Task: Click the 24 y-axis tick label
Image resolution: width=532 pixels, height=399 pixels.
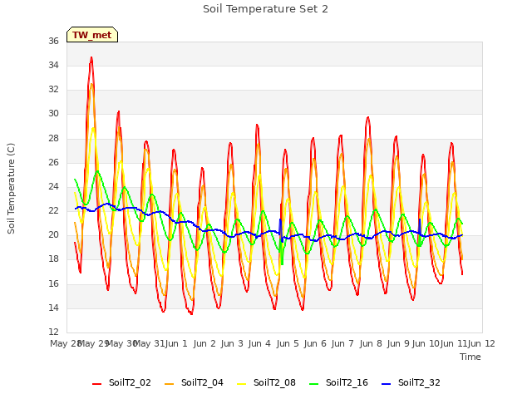Action: point(53,186)
